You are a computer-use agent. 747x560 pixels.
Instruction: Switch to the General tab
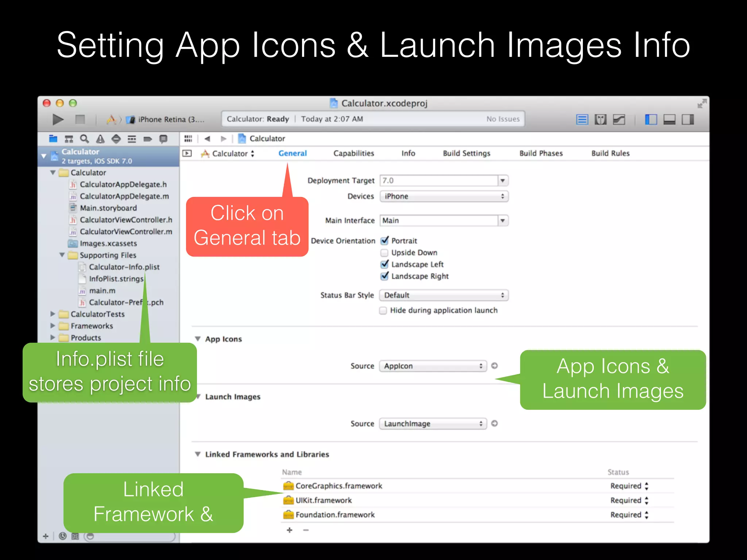coord(293,153)
